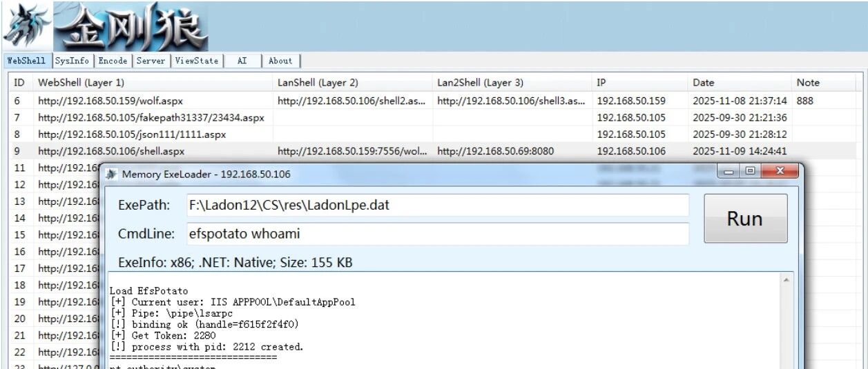Click the shell2 LanShell cell in row 6
Image resolution: width=868 pixels, height=369 pixels.
coord(352,101)
